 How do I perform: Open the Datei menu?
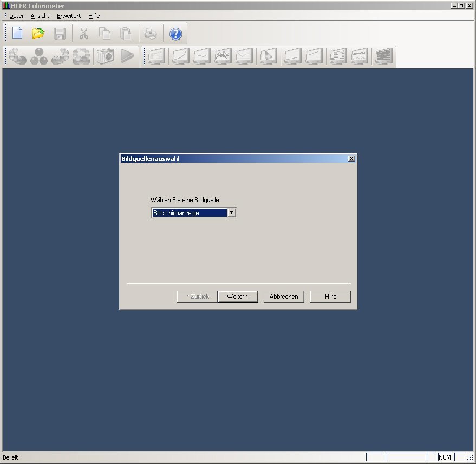coord(16,16)
